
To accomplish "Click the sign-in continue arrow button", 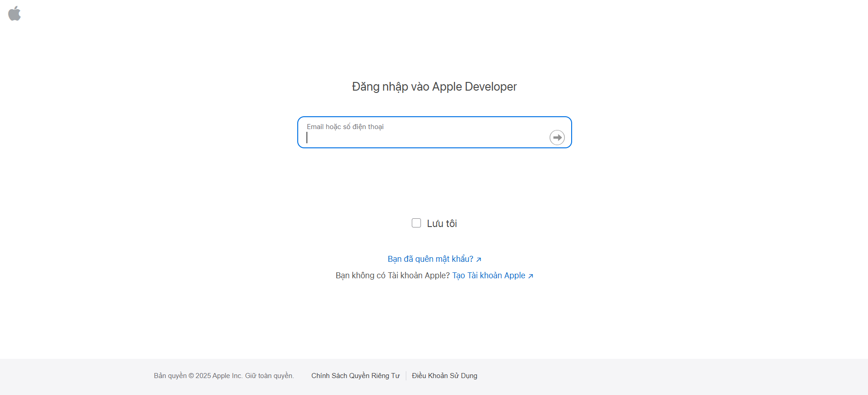I will [x=557, y=137].
